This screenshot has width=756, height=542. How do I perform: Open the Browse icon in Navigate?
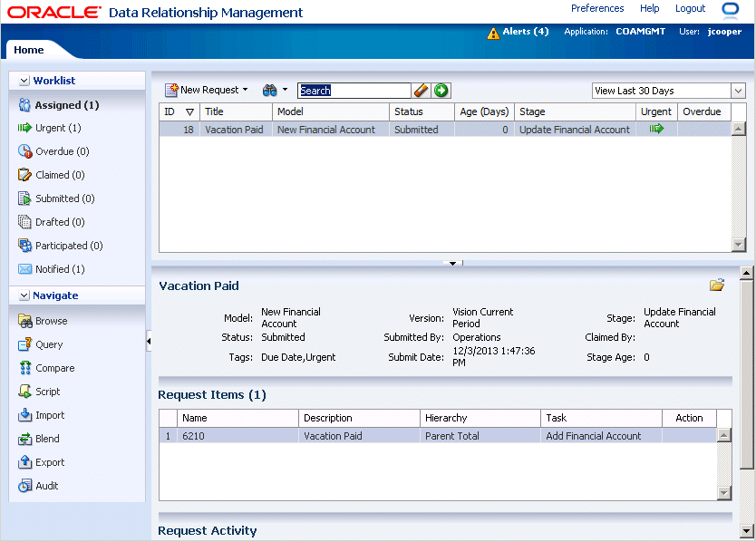[x=24, y=321]
